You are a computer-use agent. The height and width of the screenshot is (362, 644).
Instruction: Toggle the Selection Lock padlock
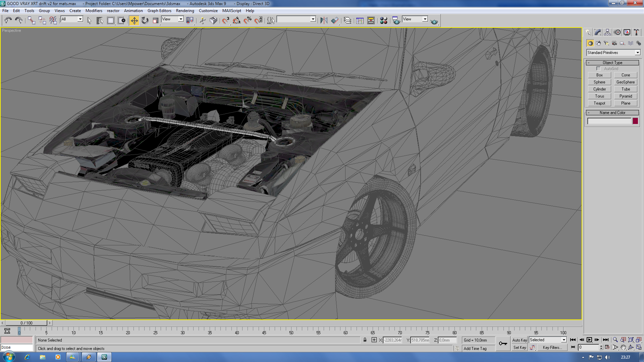[365, 340]
